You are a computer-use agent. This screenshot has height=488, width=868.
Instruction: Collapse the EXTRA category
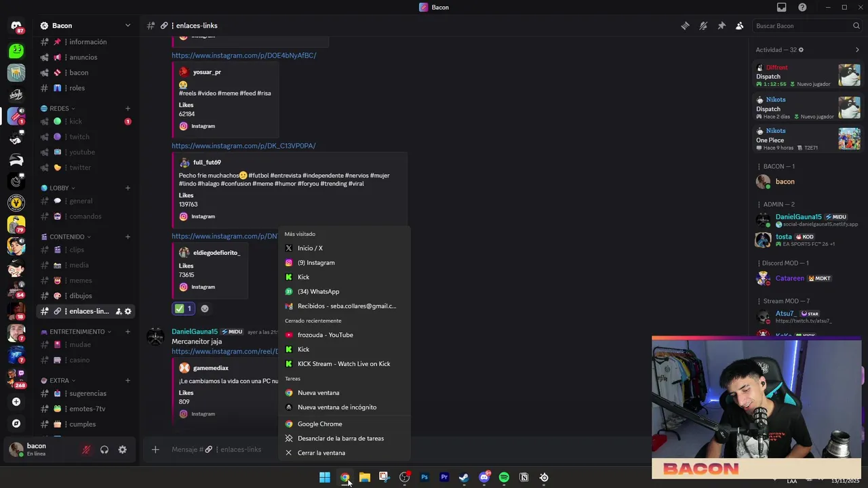tap(58, 380)
